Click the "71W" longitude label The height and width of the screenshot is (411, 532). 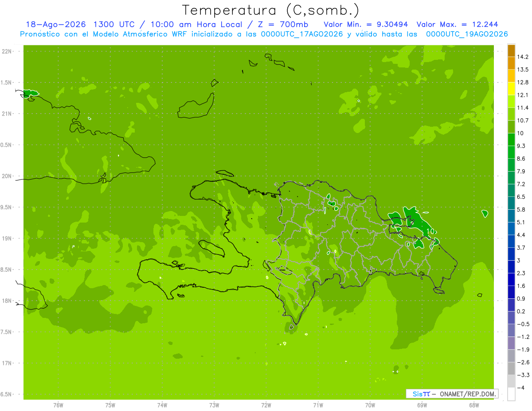coord(318,405)
